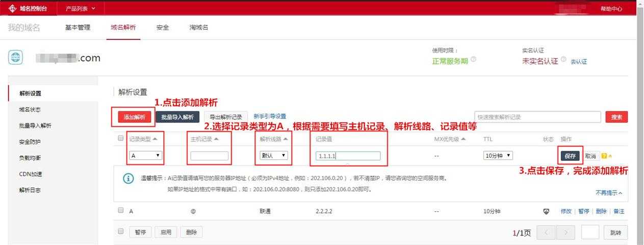Screen dimensions: 644x245
Task: Click the 域名控制台 logo icon
Action: (12, 8)
